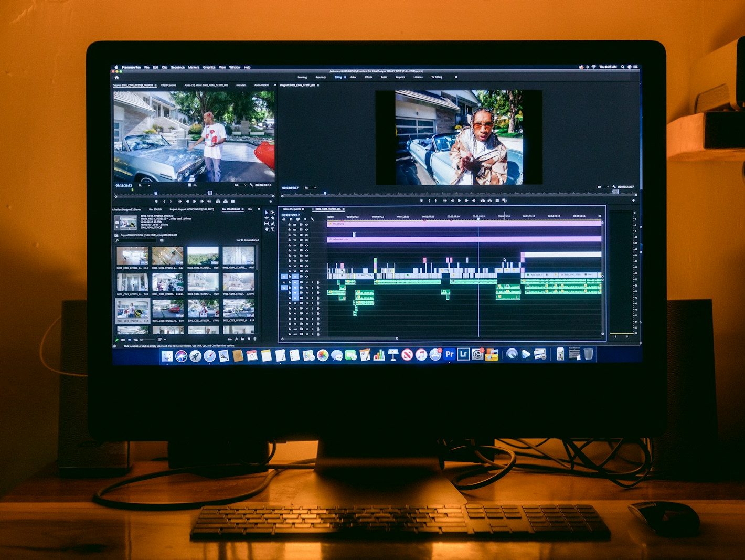Export frame from Program monitor

tap(497, 200)
